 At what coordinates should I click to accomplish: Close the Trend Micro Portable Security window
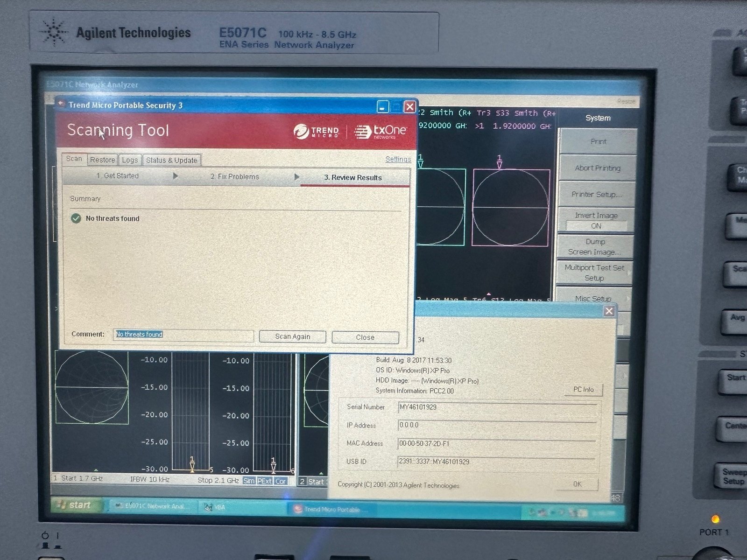click(409, 107)
